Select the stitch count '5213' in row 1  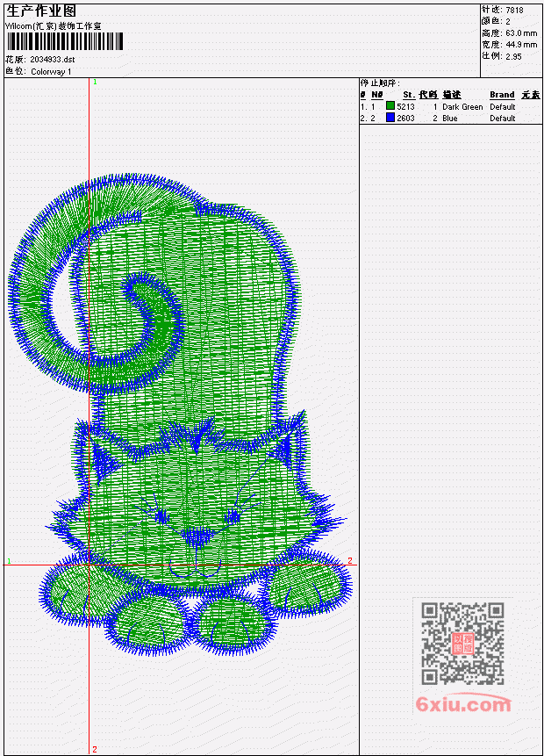[405, 106]
